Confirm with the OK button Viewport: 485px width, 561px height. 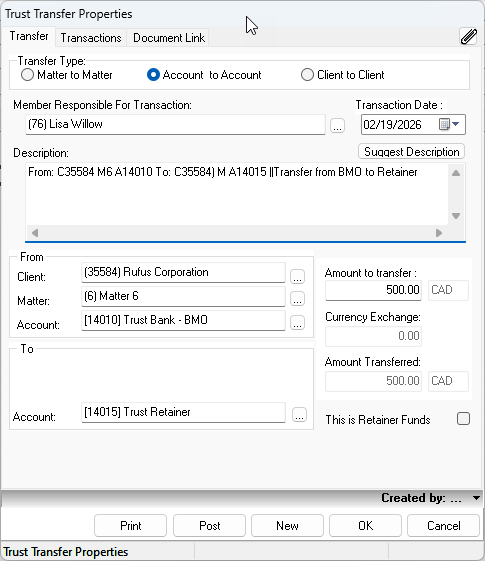(x=365, y=526)
